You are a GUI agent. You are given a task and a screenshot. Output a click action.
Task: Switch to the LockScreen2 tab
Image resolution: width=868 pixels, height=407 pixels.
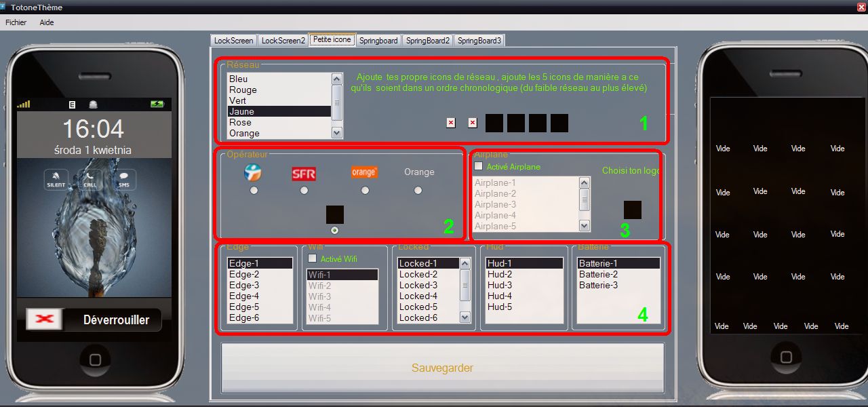tap(283, 40)
